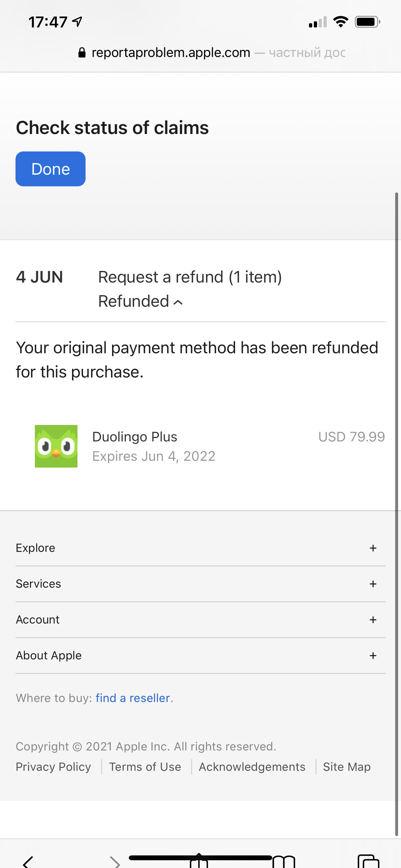The height and width of the screenshot is (868, 401).
Task: Open Safari bookmarks book icon
Action: tap(284, 862)
